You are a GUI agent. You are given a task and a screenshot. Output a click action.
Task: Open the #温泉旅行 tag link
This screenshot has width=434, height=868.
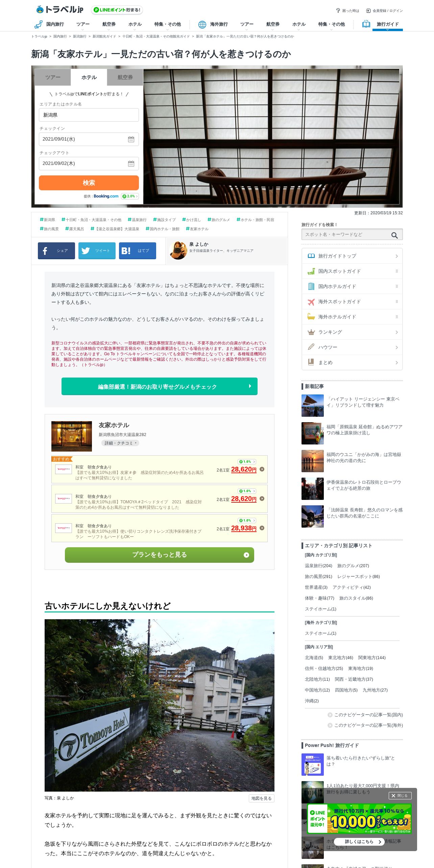pos(137,220)
